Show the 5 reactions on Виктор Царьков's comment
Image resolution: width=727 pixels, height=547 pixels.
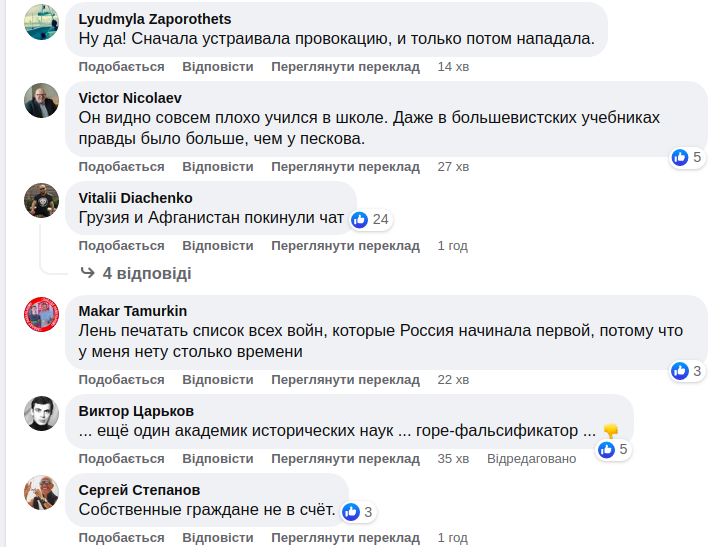(x=613, y=450)
